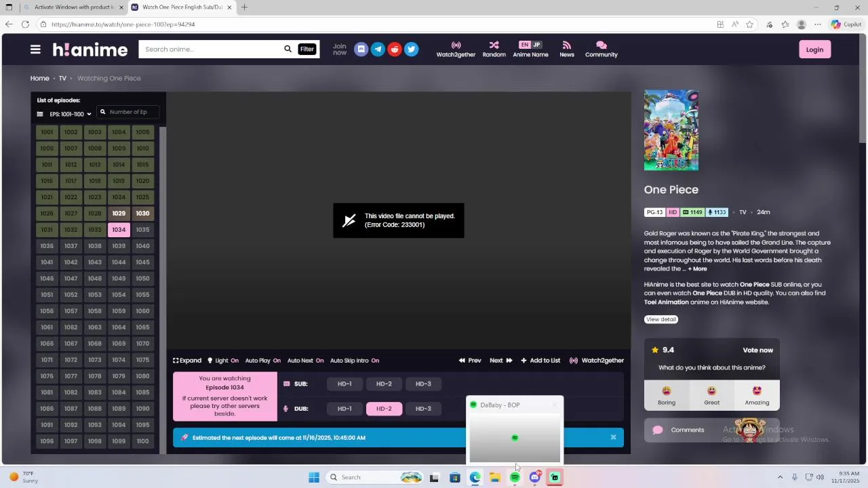Close the next episode estimate banner
The height and width of the screenshot is (488, 868).
pos(614,437)
